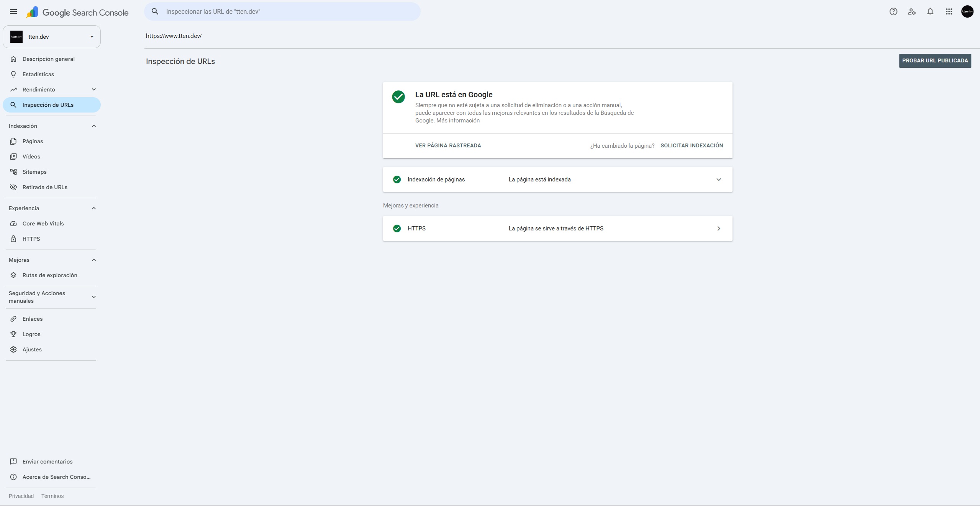This screenshot has width=980, height=506.
Task: Open the Google apps grid
Action: (949, 11)
